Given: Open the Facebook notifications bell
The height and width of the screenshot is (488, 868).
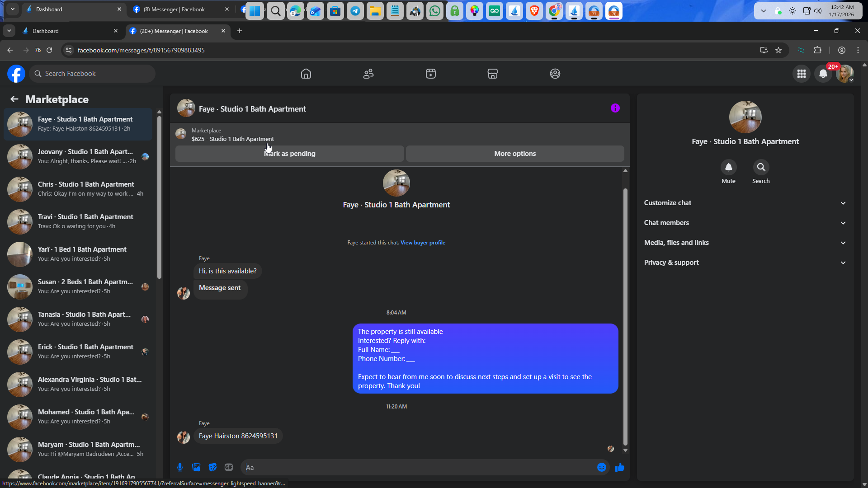Looking at the screenshot, I should (x=823, y=74).
